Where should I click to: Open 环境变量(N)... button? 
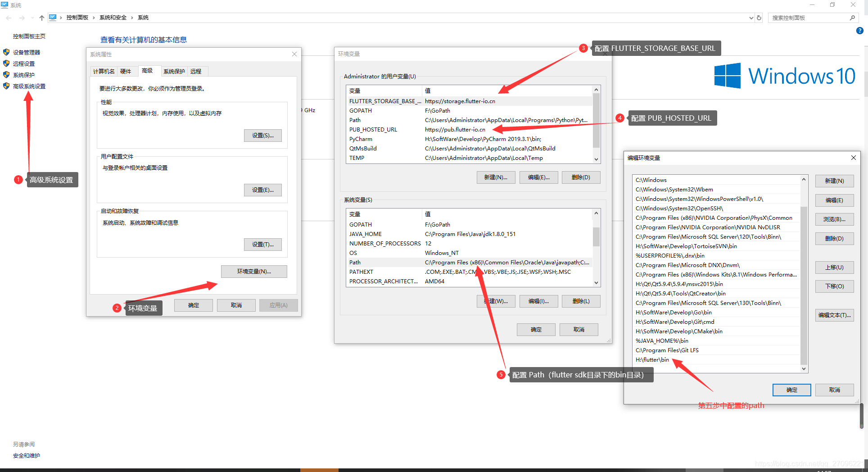(254, 271)
